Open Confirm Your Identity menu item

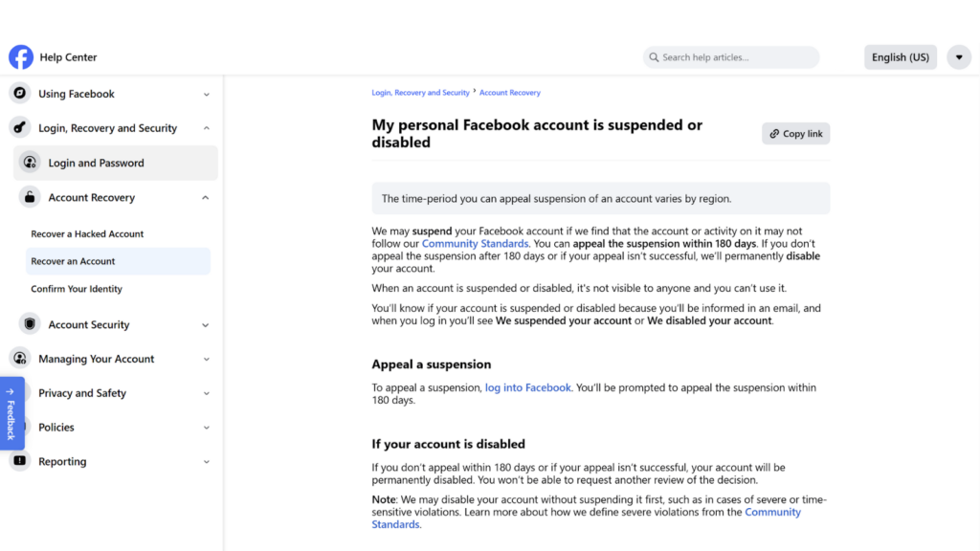point(77,289)
